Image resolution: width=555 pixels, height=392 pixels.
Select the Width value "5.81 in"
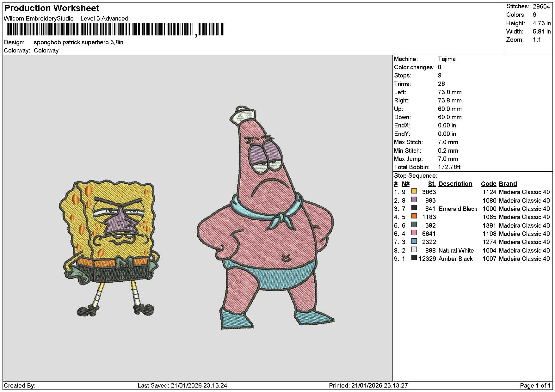tap(542, 31)
